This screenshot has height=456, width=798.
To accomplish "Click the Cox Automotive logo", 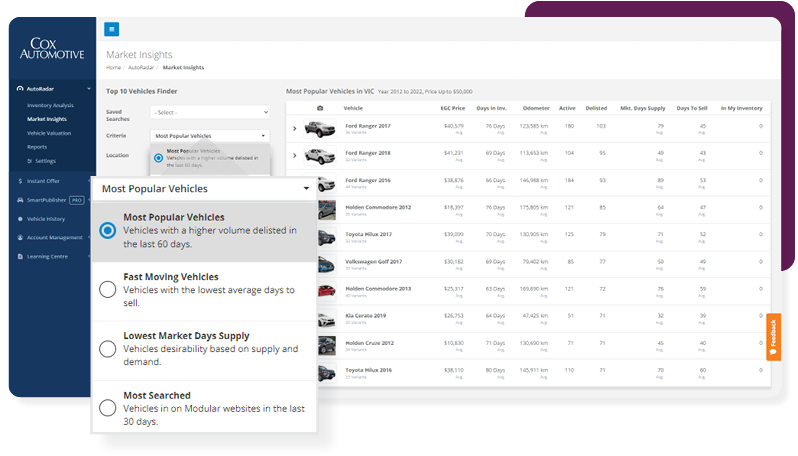I will coord(51,48).
